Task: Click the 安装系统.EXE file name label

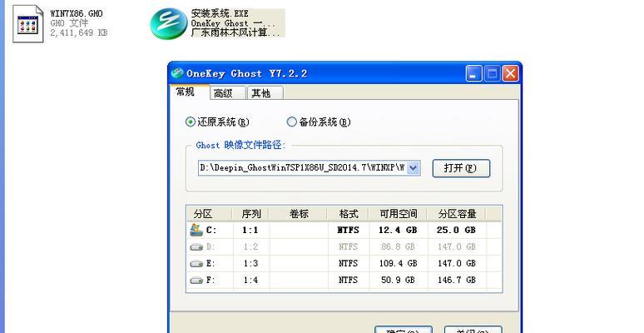Action: (220, 13)
